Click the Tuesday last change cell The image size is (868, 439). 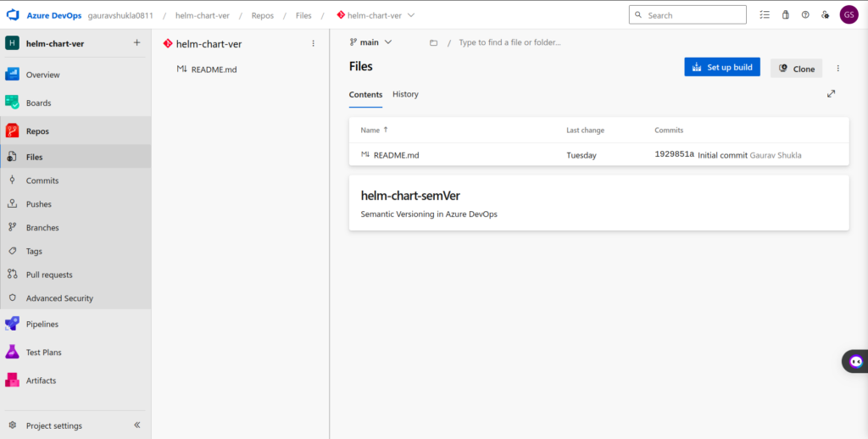click(x=581, y=156)
